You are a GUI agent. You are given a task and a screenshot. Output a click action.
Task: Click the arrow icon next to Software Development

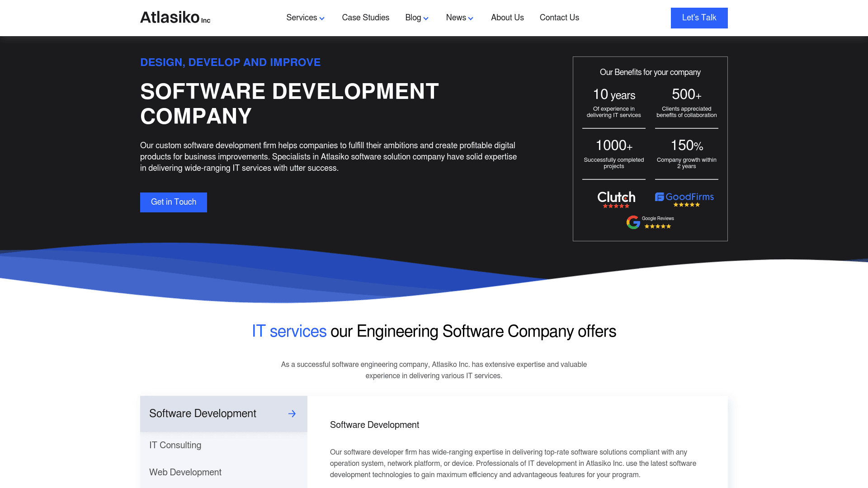coord(292,413)
